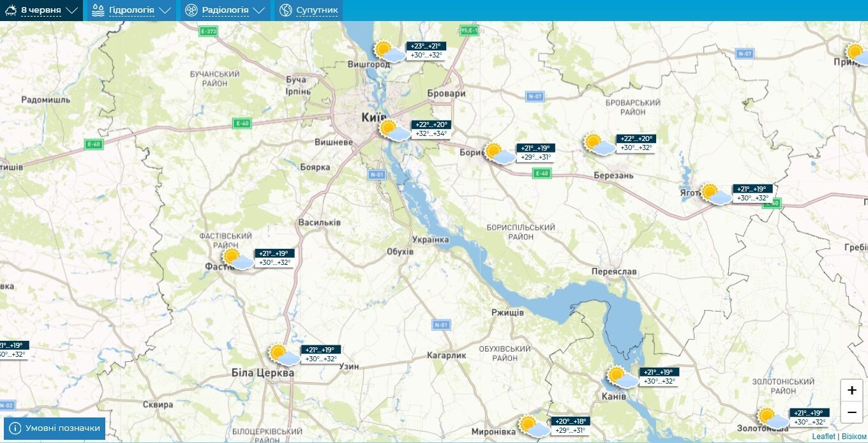868x443 pixels.
Task: Click the Бровари city label
Action: click(x=447, y=93)
